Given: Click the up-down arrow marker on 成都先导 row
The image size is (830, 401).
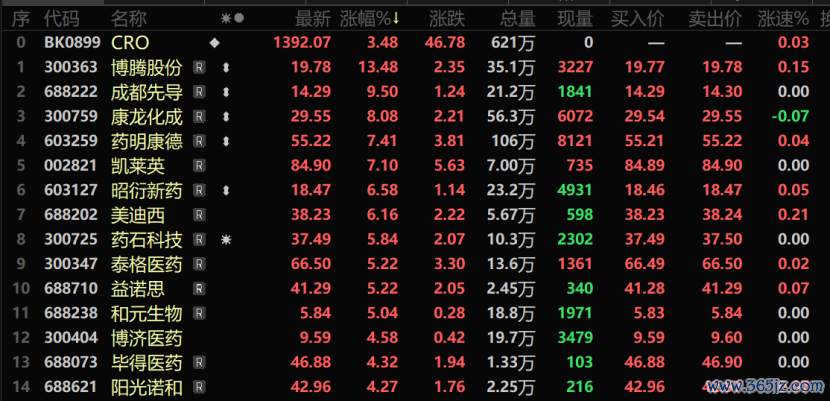Looking at the screenshot, I should click(x=226, y=92).
